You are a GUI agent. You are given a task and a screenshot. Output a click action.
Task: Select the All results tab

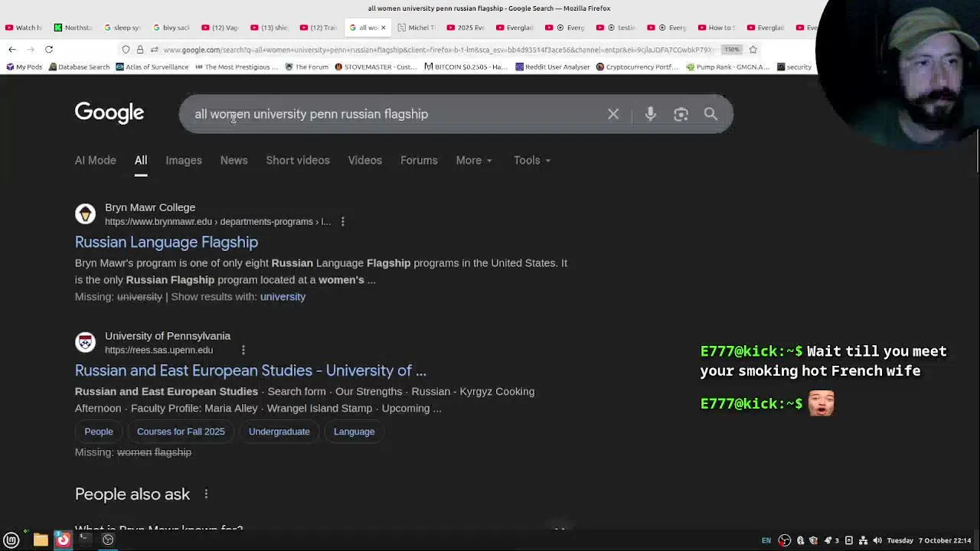pos(141,161)
